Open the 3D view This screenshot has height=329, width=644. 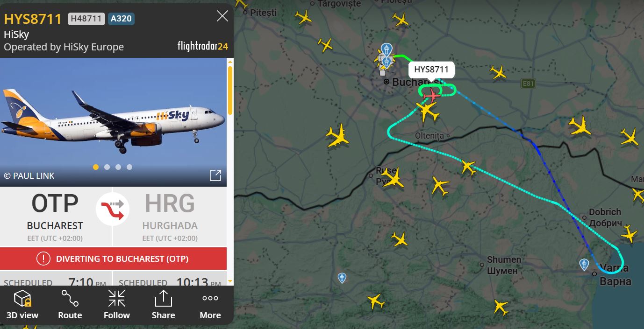click(x=22, y=305)
